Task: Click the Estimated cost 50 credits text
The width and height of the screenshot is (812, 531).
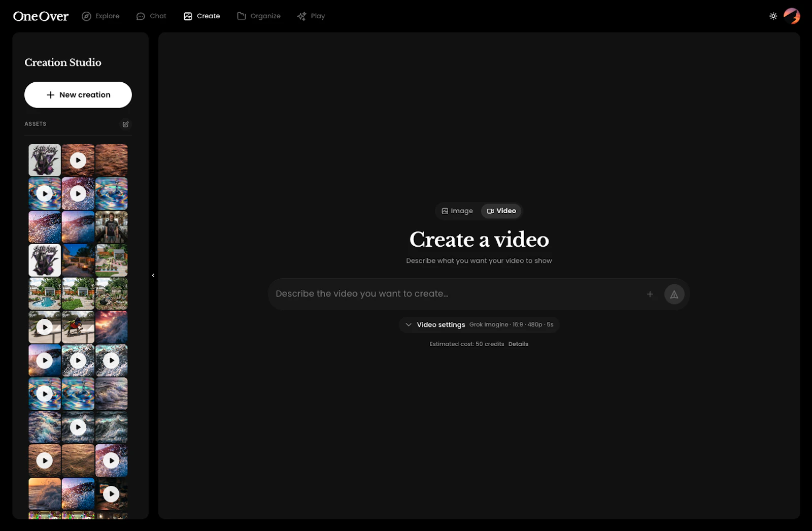Action: click(467, 344)
